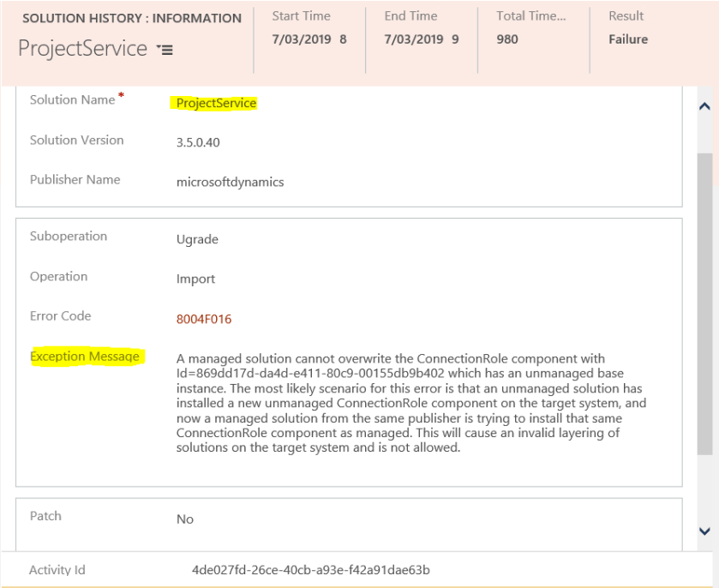Screen dimensions: 719x588
Task: Select the Suboperation value Ugrade
Action: coord(197,239)
